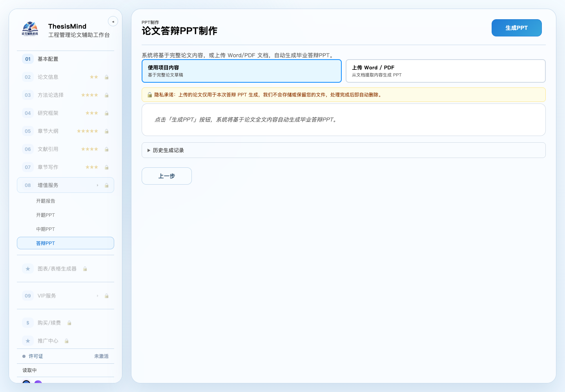Collapse the sidebar with the arrow button
Viewport: 565px width, 392px height.
coord(113,22)
